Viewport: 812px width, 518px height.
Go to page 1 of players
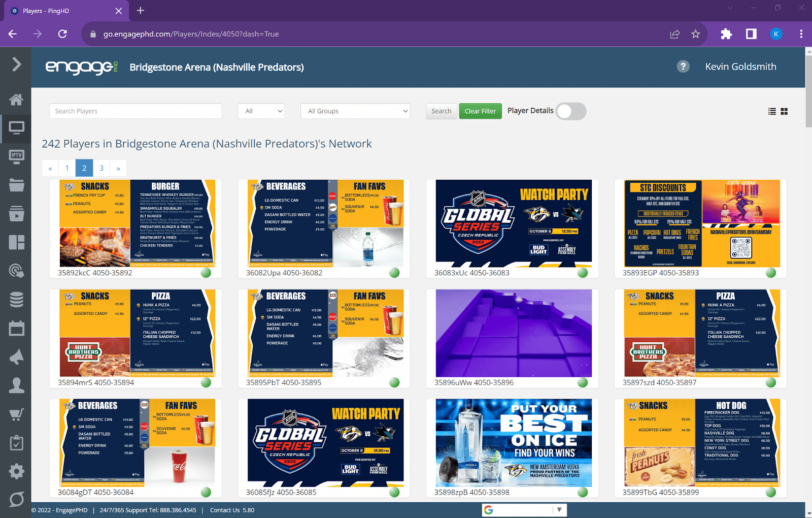[x=67, y=168]
